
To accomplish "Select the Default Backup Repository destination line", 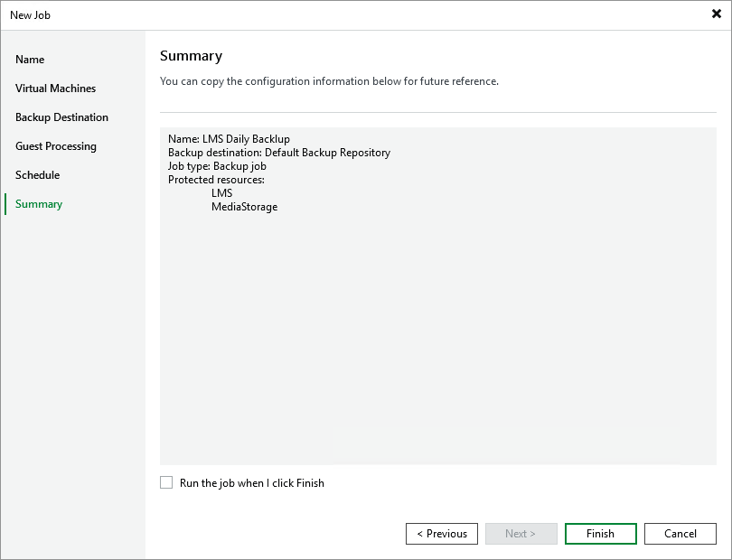I will click(278, 153).
